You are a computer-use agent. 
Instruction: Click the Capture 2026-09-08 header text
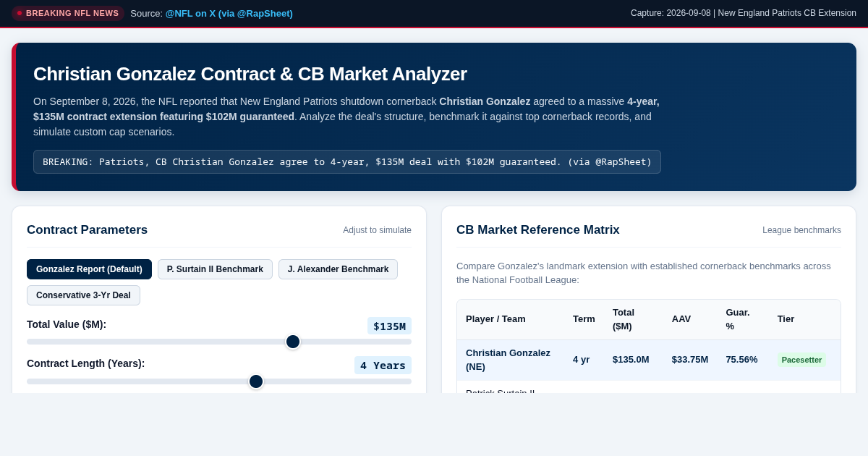pos(744,13)
